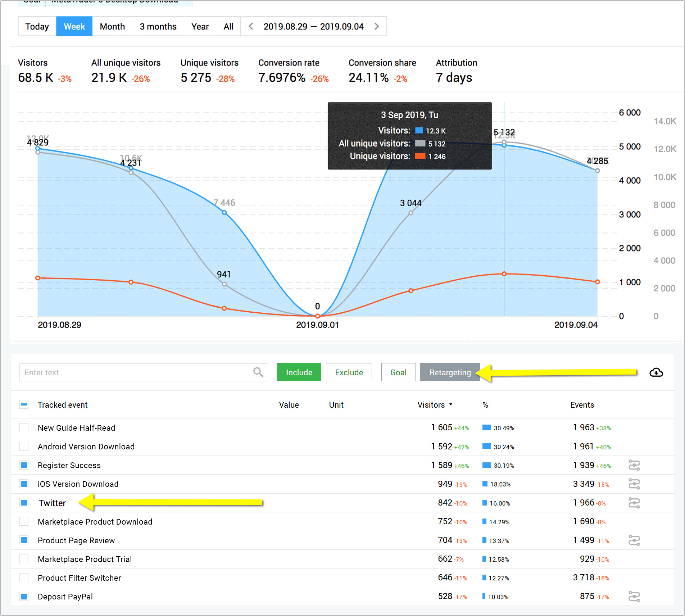Click the blue Visitors legend swatch in tooltip
Image resolution: width=685 pixels, height=616 pixels.
(419, 131)
